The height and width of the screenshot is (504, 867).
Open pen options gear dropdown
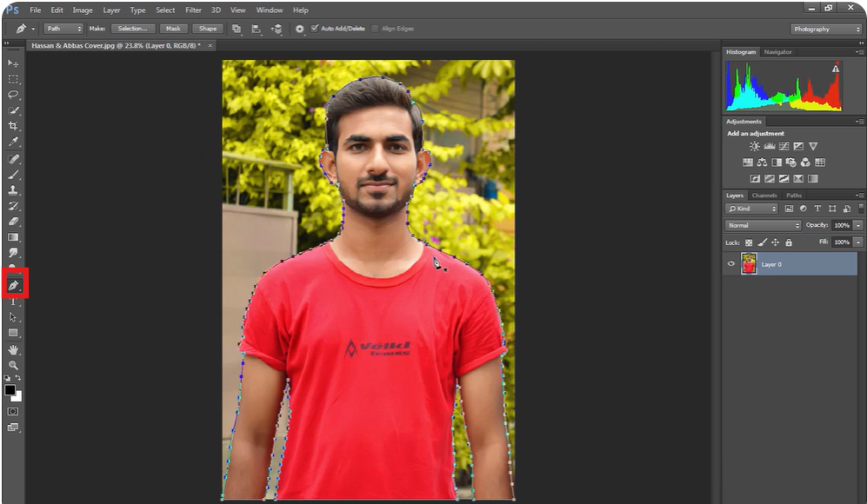(300, 29)
